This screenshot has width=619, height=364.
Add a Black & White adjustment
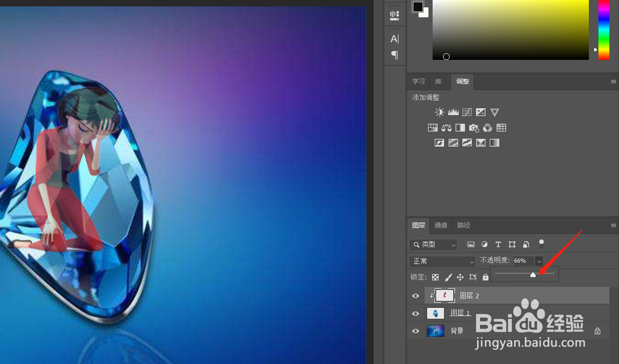click(x=460, y=127)
